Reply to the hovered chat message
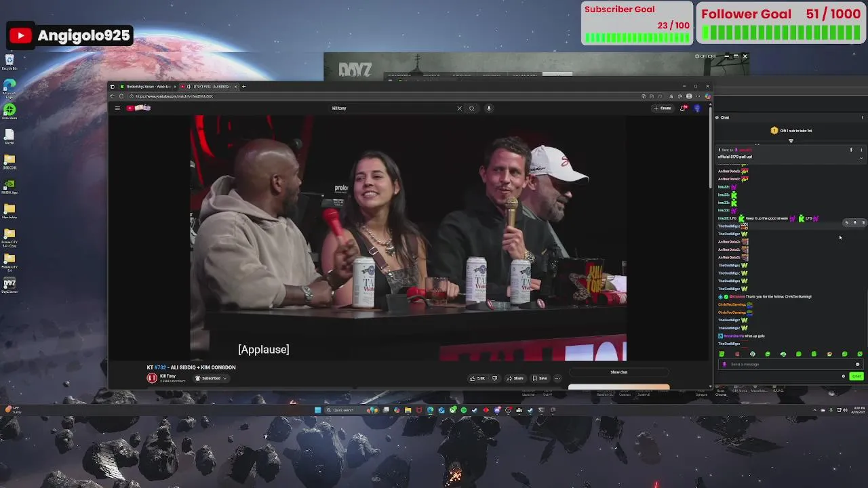868x488 pixels. (846, 222)
